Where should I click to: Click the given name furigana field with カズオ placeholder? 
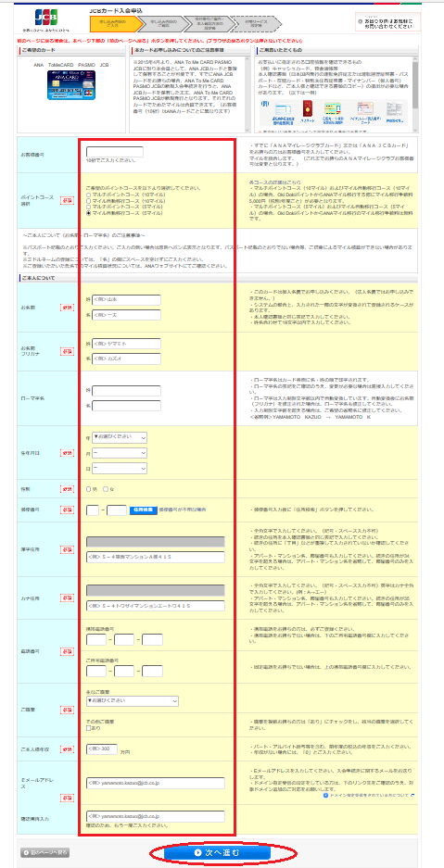[x=126, y=359]
